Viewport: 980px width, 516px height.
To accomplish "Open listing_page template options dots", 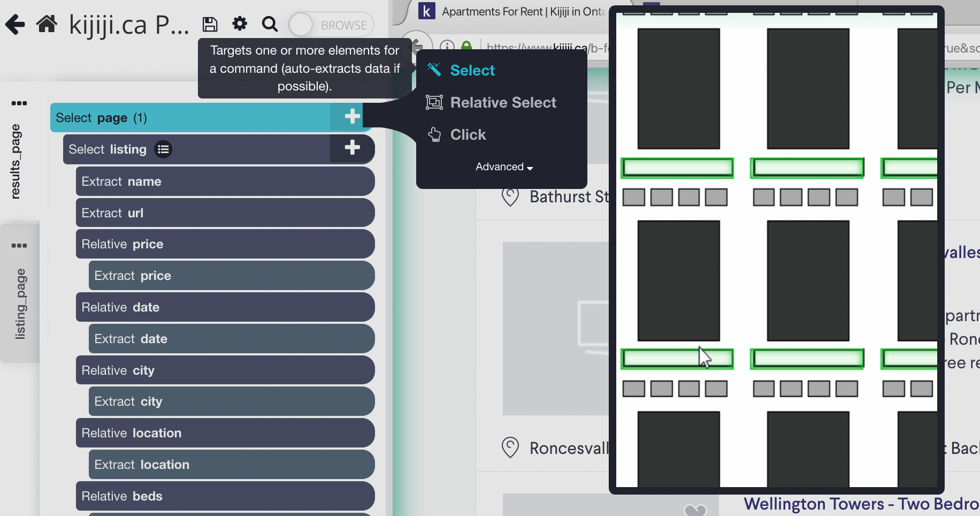I will point(19,246).
